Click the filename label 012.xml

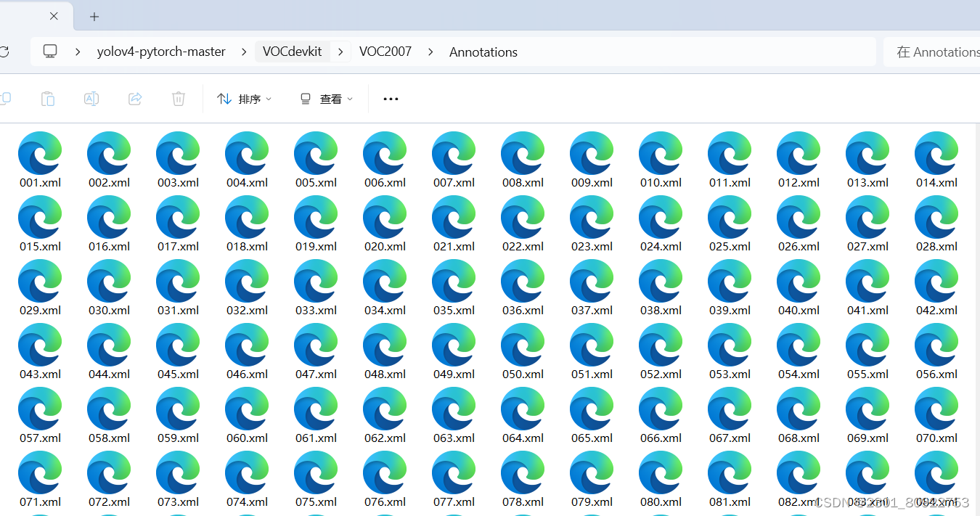coord(799,183)
